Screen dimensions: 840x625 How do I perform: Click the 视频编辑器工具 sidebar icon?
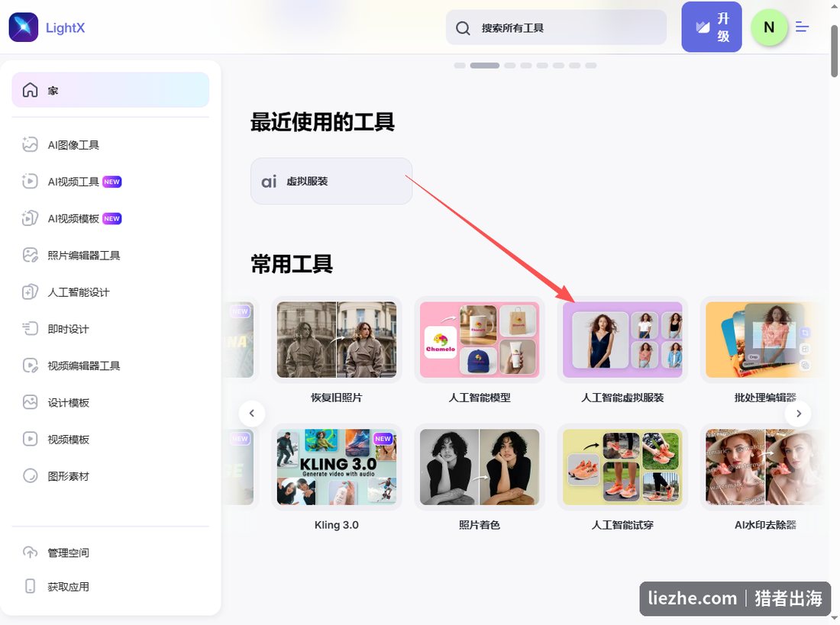point(30,366)
